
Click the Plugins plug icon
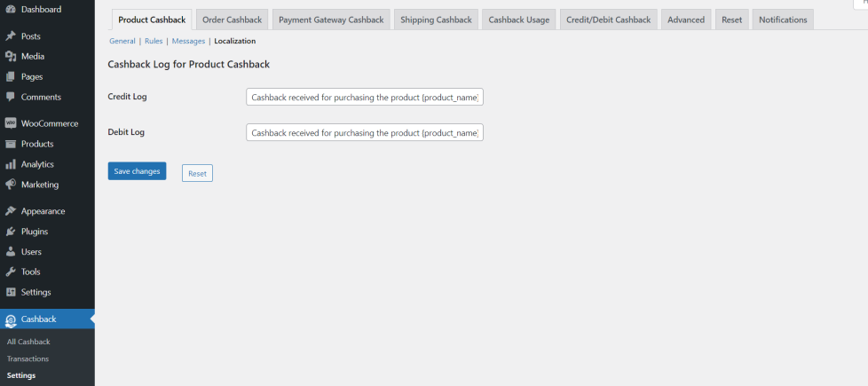coord(11,232)
